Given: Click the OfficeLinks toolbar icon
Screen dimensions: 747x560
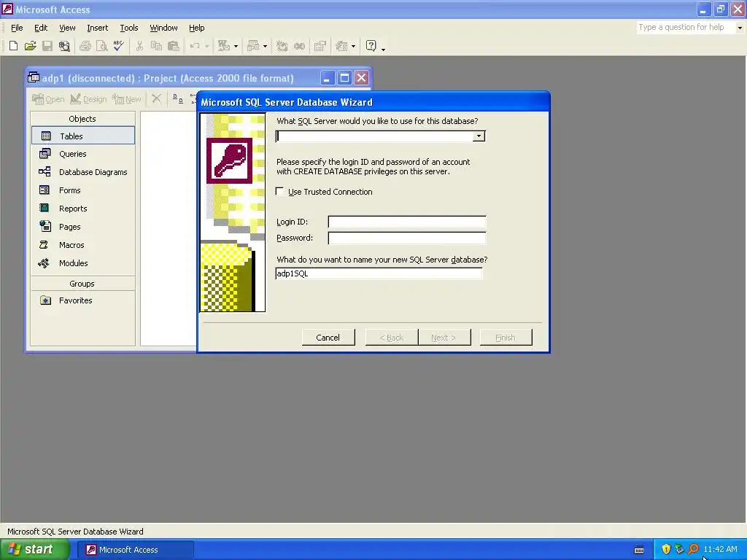Looking at the screenshot, I should [224, 46].
